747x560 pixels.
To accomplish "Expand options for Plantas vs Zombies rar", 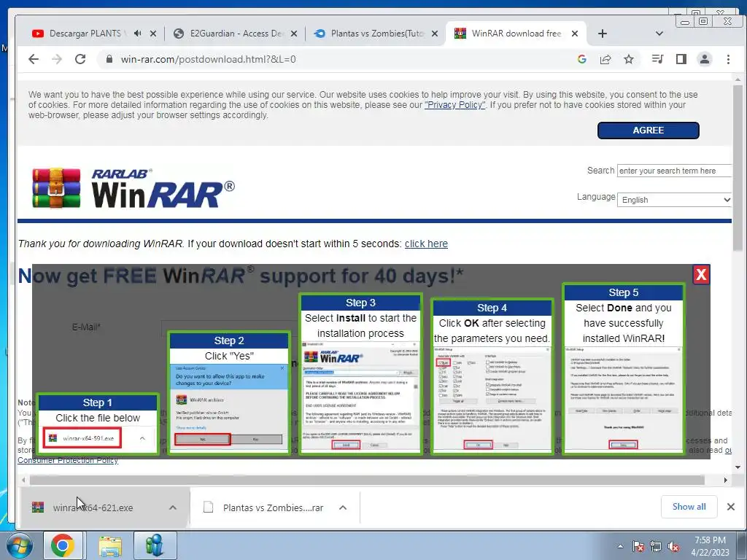I will coord(343,507).
